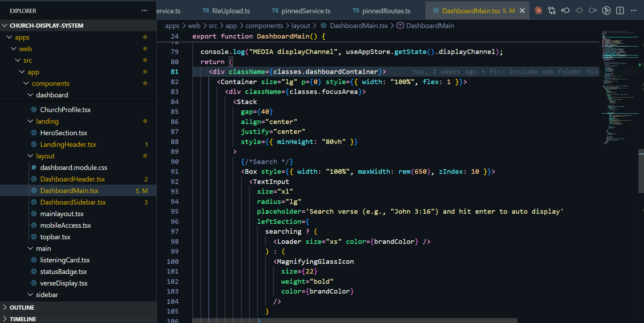644x323 pixels.
Task: Open editor More Actions ellipsis menu
Action: tap(634, 11)
